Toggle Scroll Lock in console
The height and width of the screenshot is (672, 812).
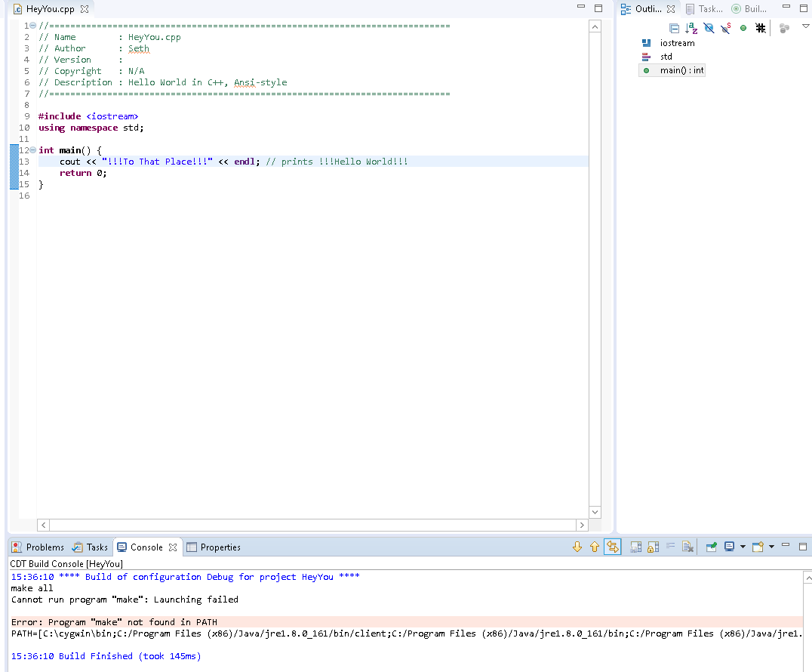[x=653, y=547]
